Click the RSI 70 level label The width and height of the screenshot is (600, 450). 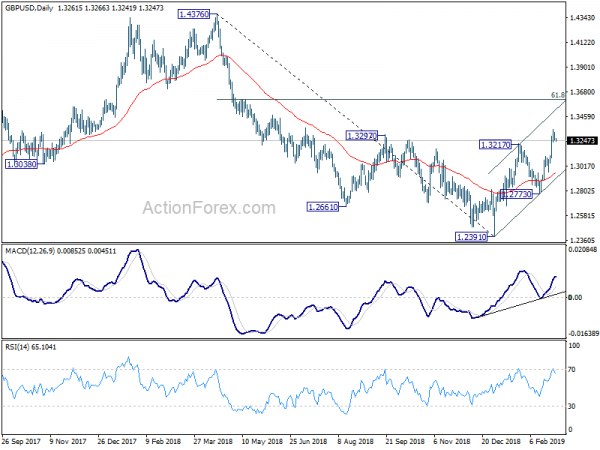[572, 370]
